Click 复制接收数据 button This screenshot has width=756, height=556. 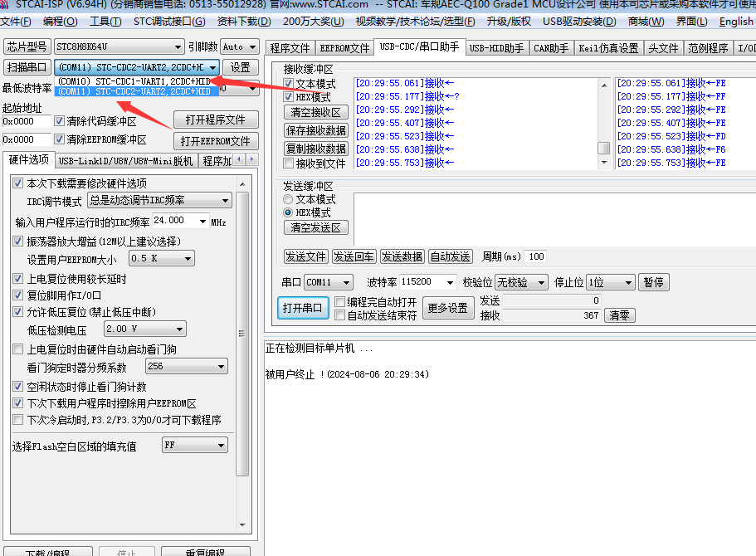pyautogui.click(x=316, y=149)
